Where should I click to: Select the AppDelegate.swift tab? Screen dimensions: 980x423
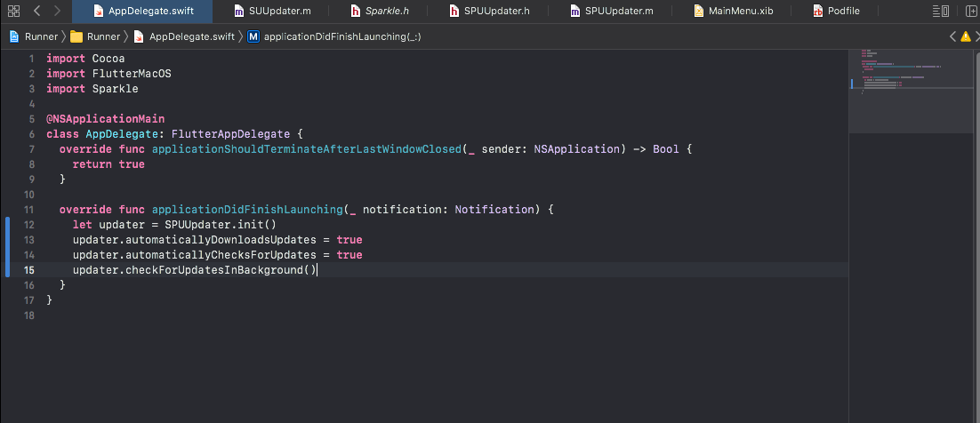click(x=142, y=12)
